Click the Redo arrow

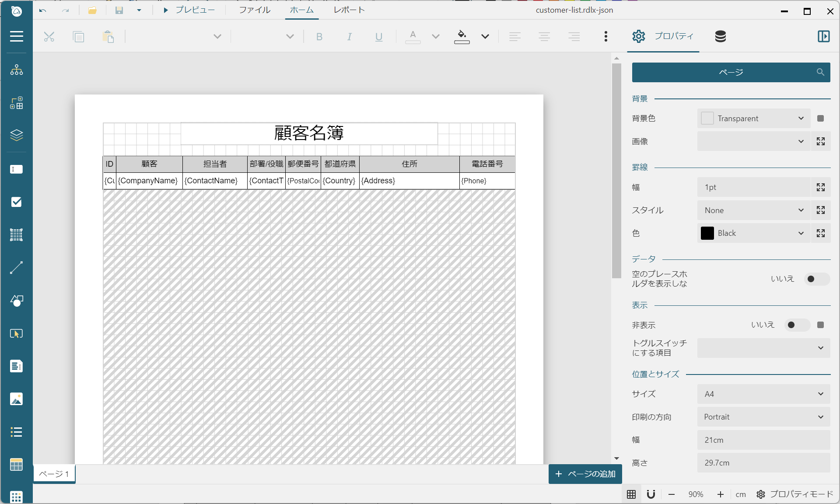tap(65, 10)
